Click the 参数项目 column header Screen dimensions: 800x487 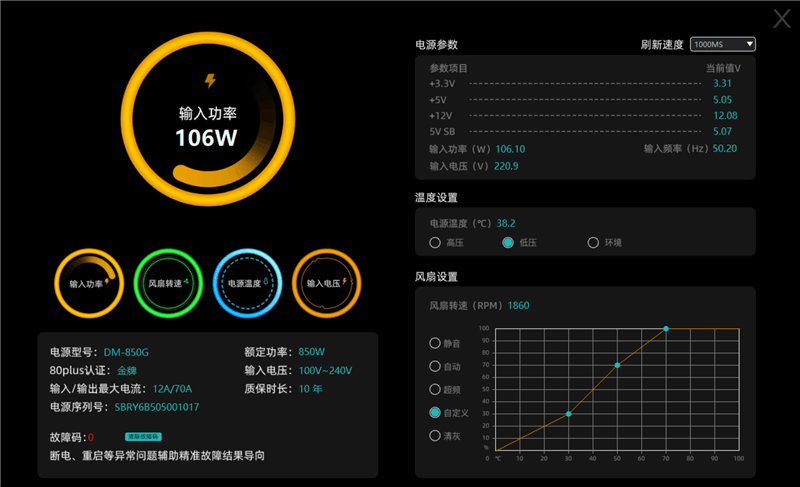(x=448, y=68)
